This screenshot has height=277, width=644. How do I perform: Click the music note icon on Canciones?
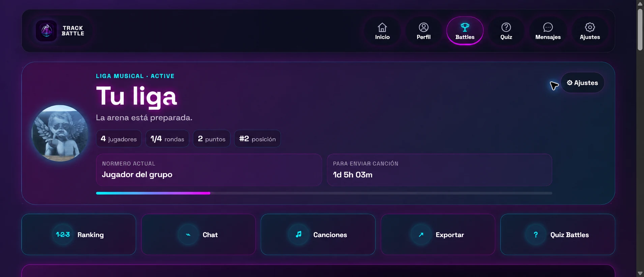click(298, 235)
